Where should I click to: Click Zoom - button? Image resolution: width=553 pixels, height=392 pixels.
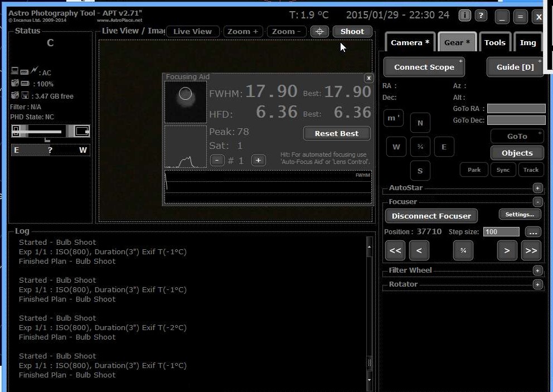(287, 31)
